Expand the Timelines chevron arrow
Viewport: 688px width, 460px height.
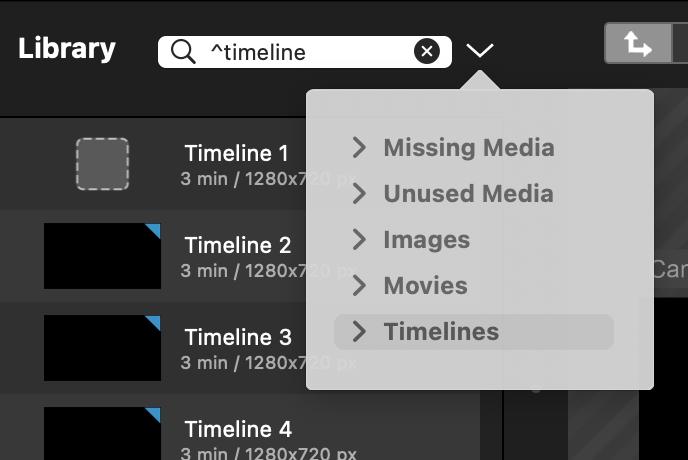(x=360, y=332)
